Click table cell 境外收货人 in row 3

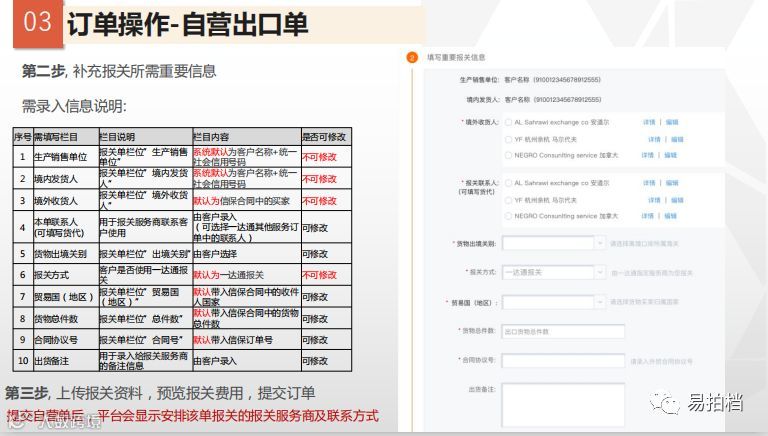click(66, 201)
